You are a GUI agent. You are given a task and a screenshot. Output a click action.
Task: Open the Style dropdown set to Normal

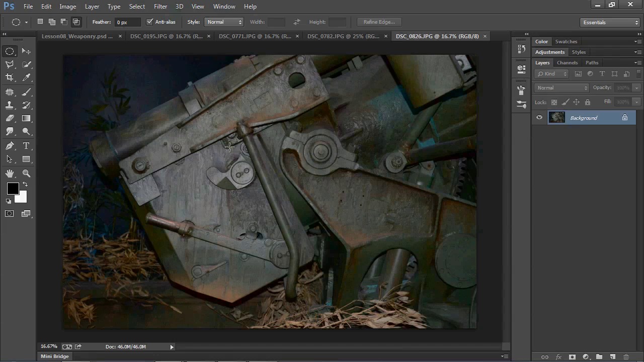tap(224, 22)
